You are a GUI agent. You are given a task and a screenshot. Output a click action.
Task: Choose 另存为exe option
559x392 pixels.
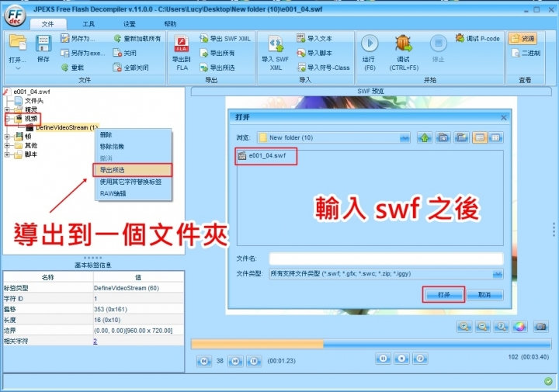click(83, 53)
